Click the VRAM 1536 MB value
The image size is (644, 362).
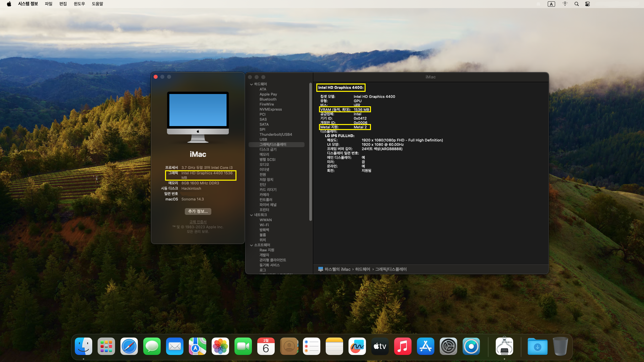pos(362,110)
